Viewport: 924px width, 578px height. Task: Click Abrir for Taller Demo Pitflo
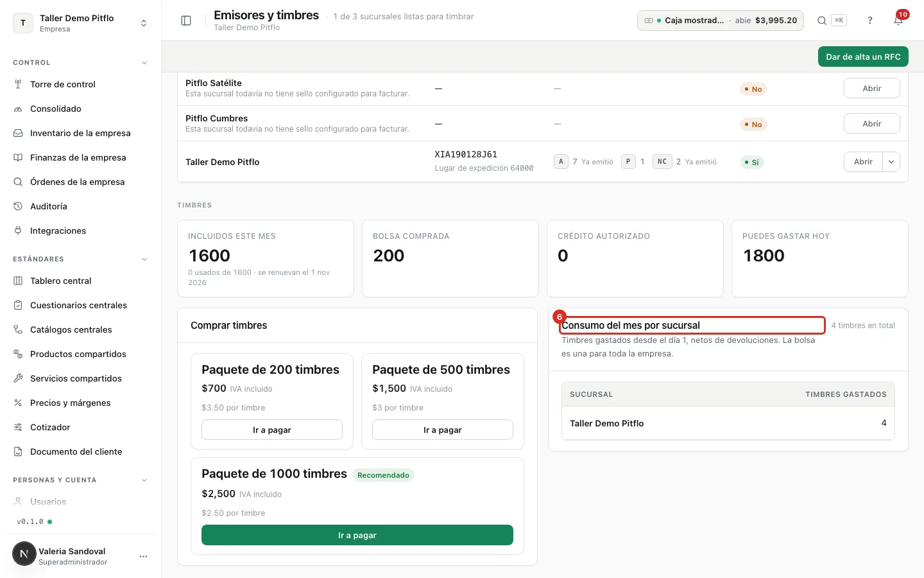(x=863, y=162)
